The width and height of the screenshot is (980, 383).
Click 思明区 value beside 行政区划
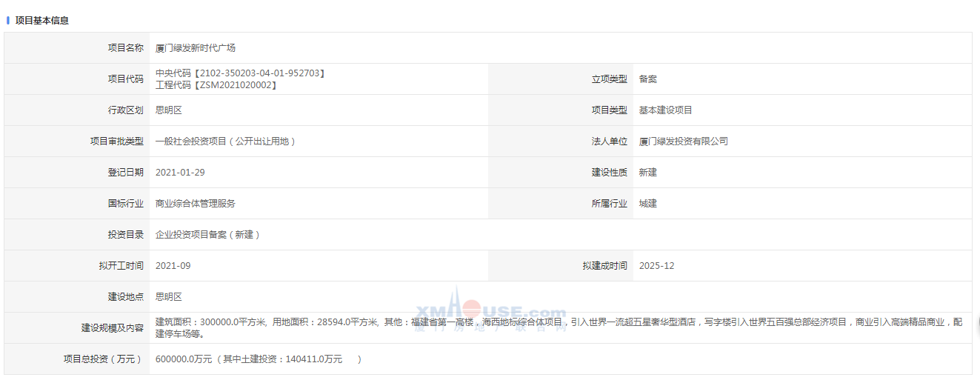point(169,110)
